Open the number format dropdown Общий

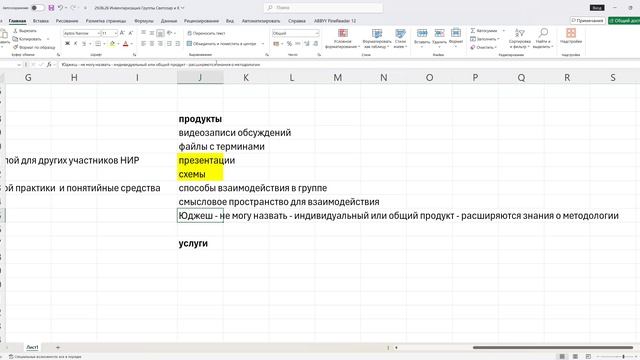pyautogui.click(x=296, y=33)
